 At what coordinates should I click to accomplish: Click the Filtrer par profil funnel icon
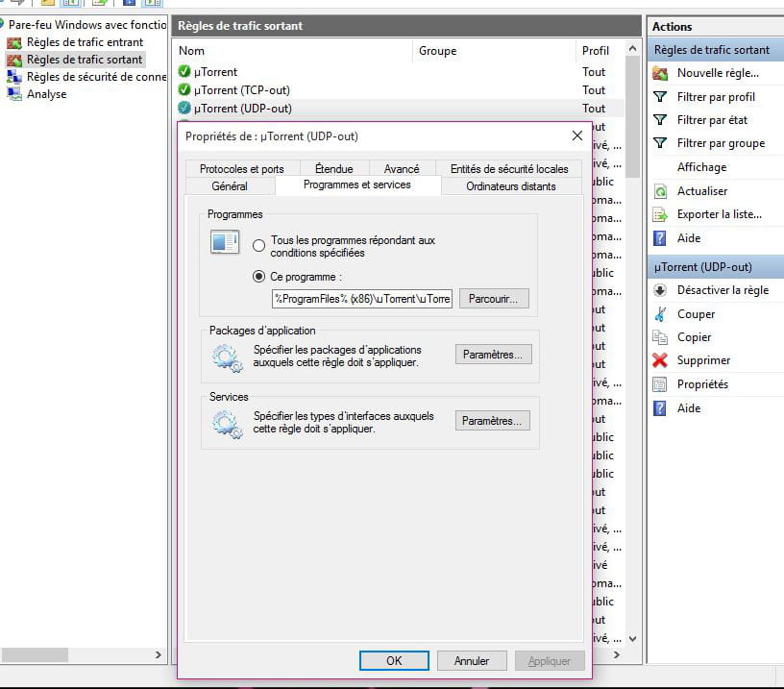(660, 97)
